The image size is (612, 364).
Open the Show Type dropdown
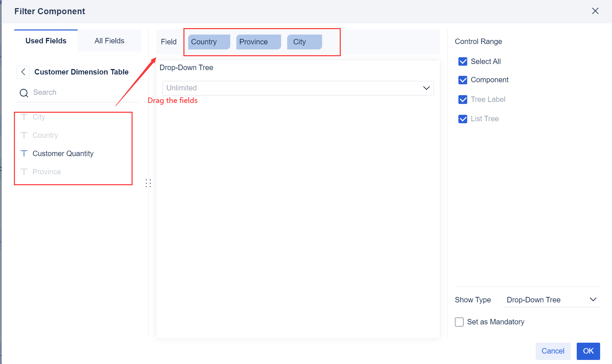click(551, 299)
